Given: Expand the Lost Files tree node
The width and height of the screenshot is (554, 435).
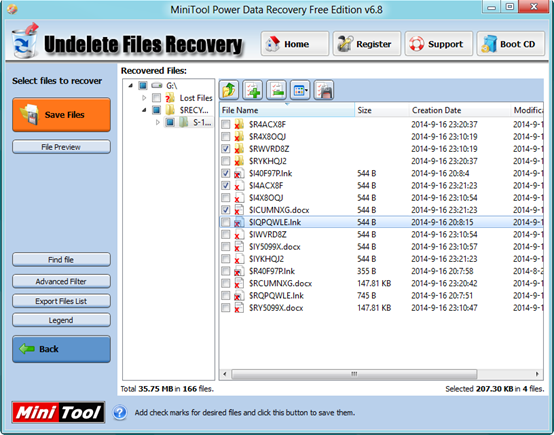Looking at the screenshot, I should (x=144, y=98).
